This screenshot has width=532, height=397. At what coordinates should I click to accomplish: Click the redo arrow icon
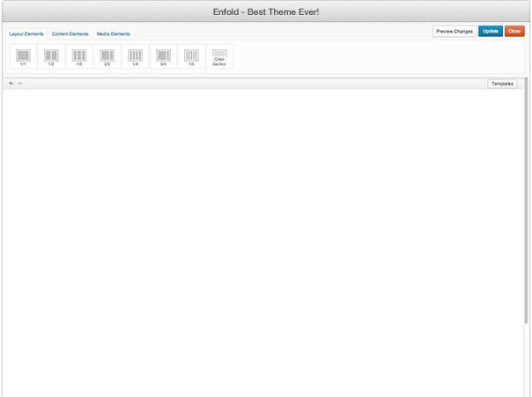tap(20, 84)
